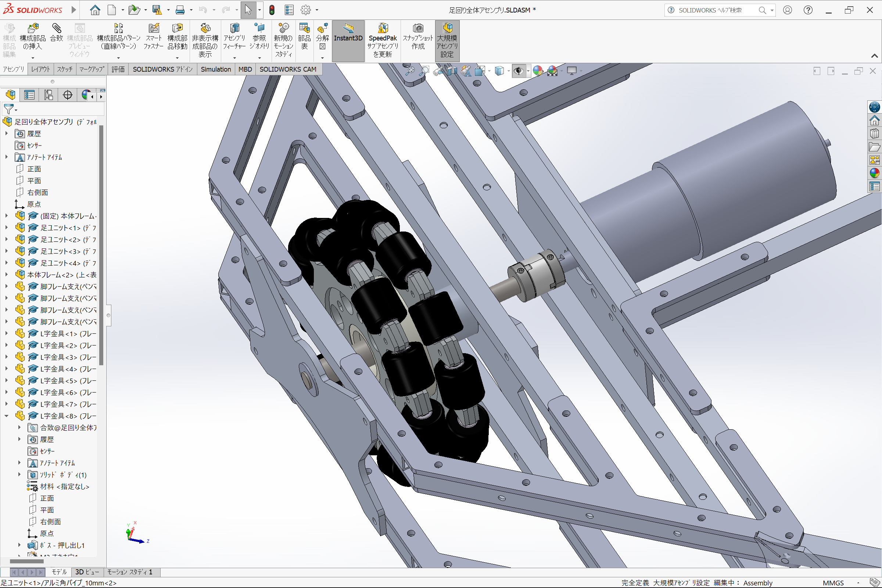Open the FeatureManager design tree tab icon
This screenshot has width=882, height=588.
[x=11, y=95]
